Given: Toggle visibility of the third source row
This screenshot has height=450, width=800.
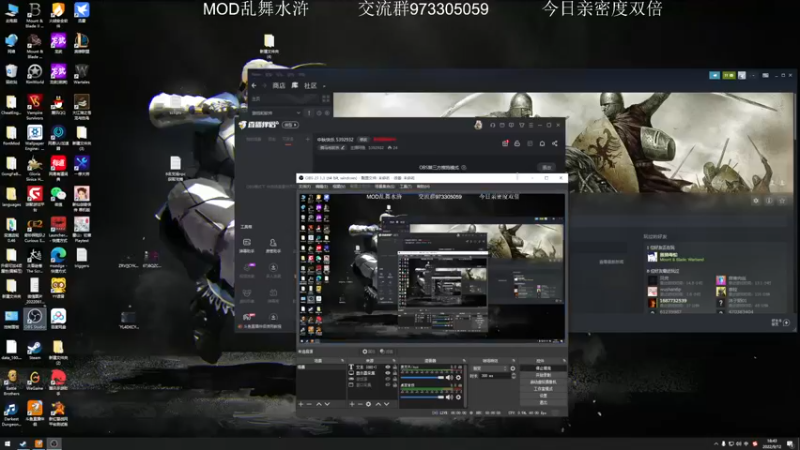Looking at the screenshot, I should 388,379.
